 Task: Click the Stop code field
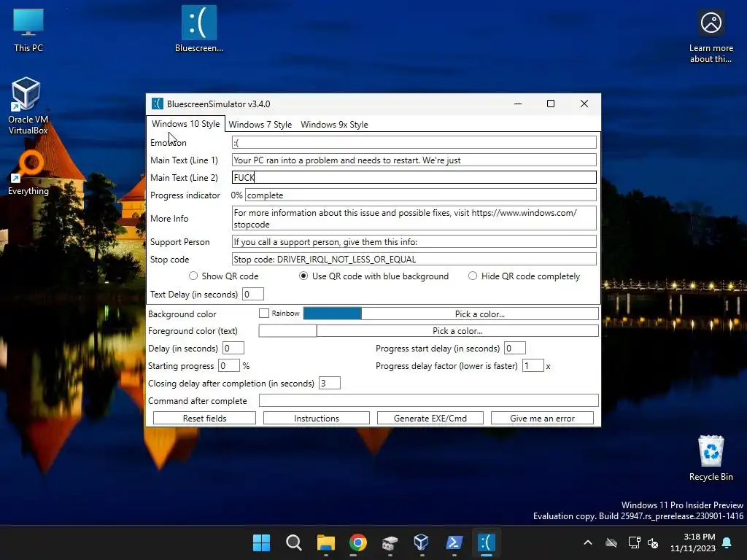tap(414, 259)
